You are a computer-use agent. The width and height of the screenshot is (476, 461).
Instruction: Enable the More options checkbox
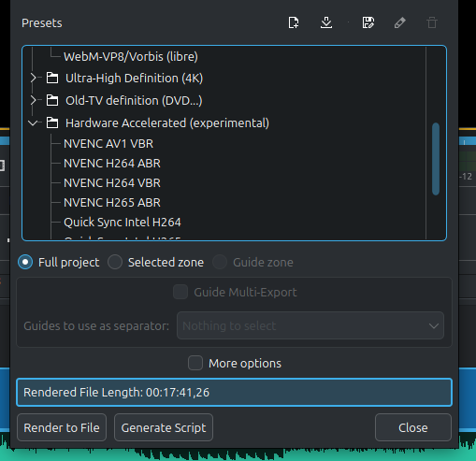click(x=195, y=363)
